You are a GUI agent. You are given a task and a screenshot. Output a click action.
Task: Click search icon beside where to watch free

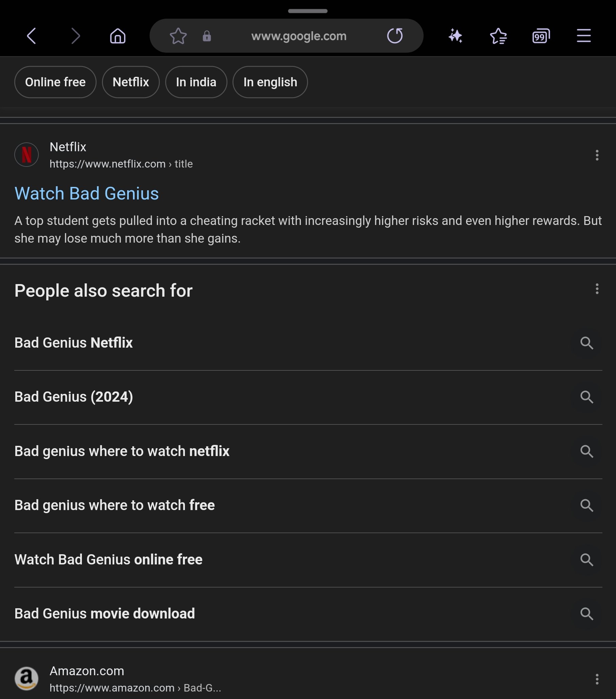pos(586,505)
